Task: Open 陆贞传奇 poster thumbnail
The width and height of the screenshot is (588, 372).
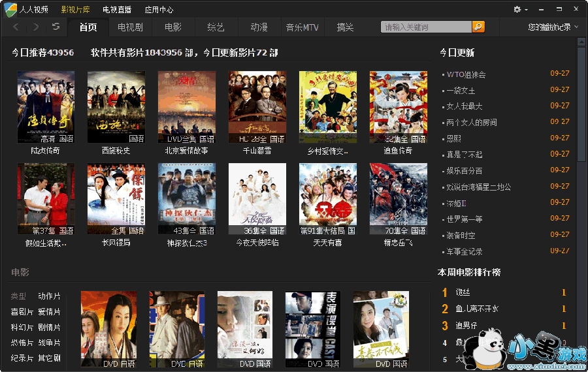Action: tap(46, 107)
